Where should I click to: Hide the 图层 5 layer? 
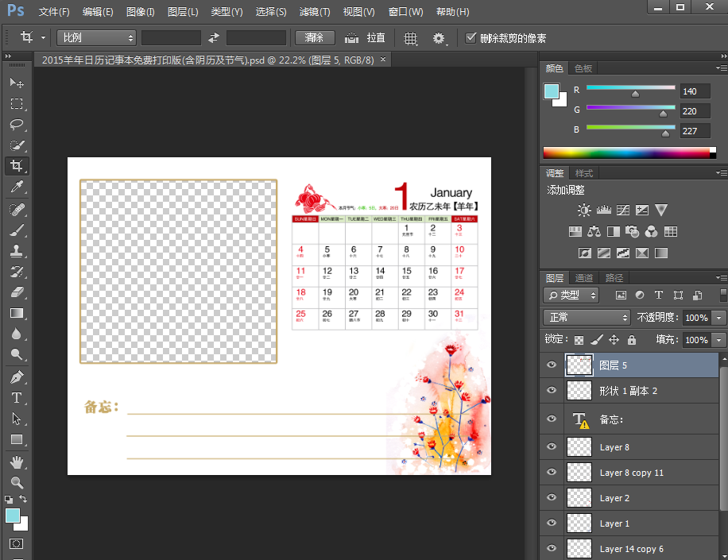[552, 365]
